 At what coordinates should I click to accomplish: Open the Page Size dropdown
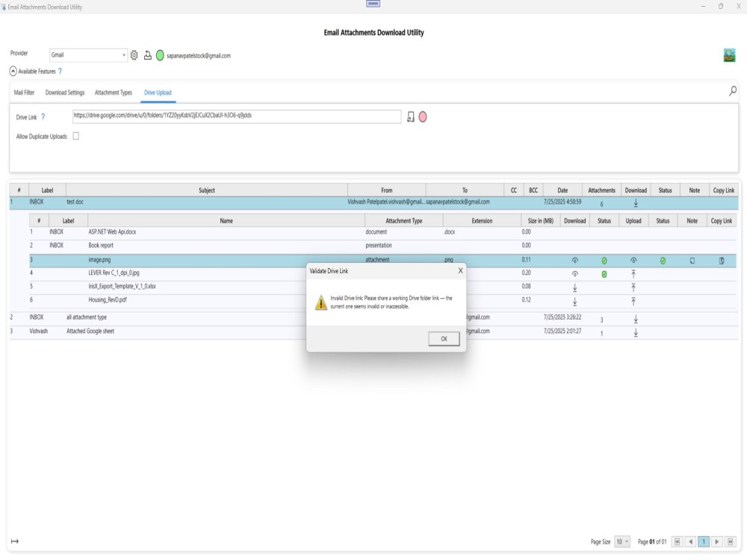(622, 541)
